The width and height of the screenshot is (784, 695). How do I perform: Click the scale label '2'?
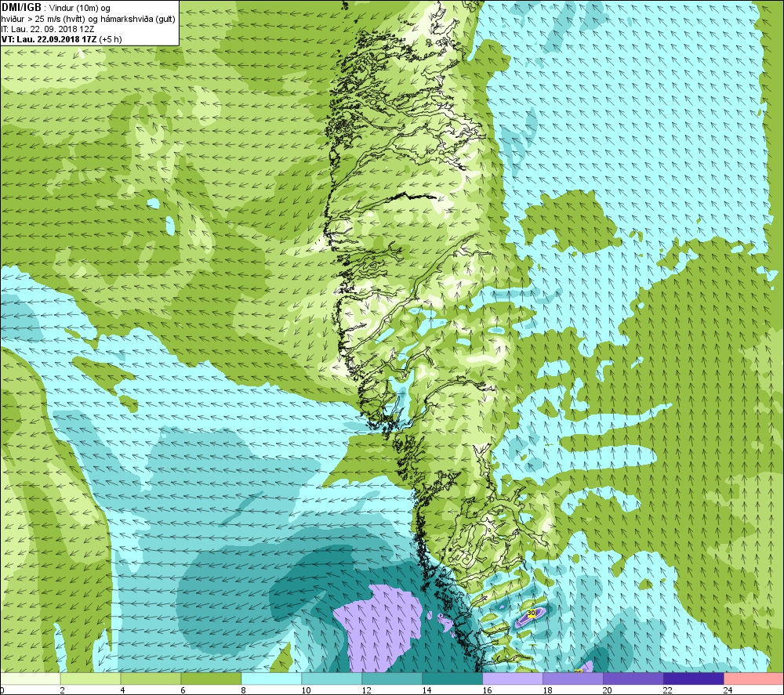click(x=62, y=690)
